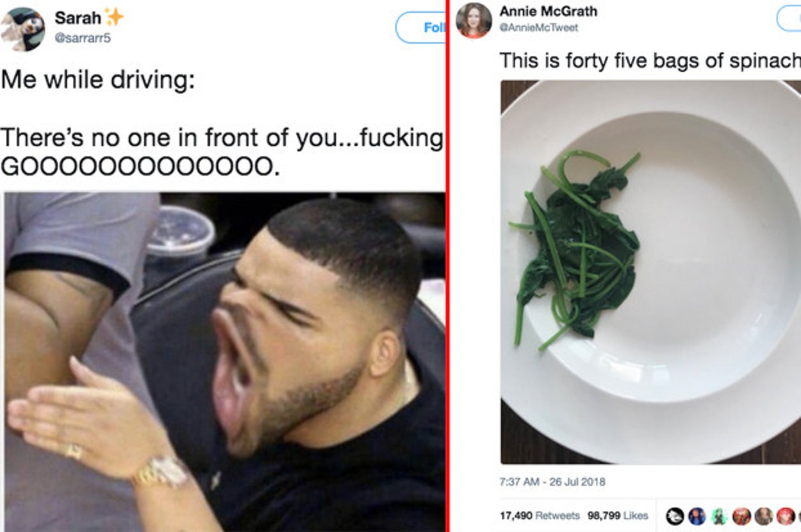Image resolution: width=801 pixels, height=532 pixels.
Task: Click the green liker avatar
Action: click(719, 516)
